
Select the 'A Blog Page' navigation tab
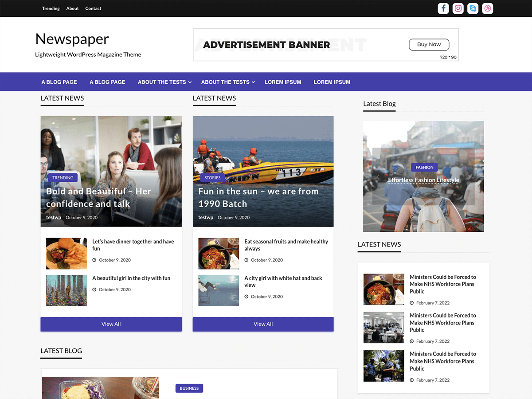59,82
